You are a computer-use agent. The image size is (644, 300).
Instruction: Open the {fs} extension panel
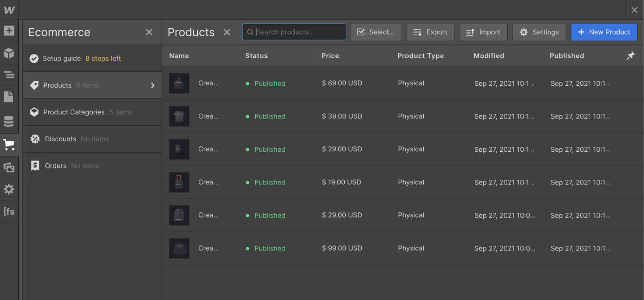[x=9, y=211]
